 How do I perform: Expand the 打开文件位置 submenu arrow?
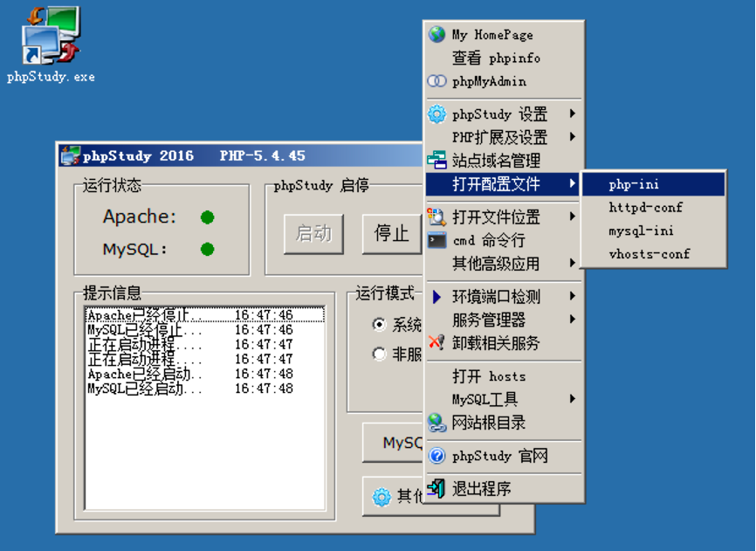(573, 217)
